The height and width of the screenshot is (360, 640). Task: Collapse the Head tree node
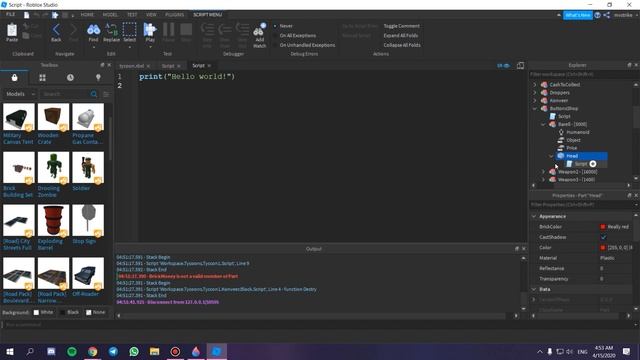point(551,156)
